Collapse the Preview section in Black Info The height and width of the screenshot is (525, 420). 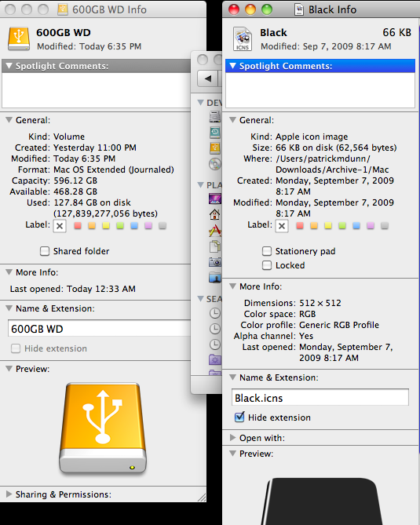click(233, 454)
